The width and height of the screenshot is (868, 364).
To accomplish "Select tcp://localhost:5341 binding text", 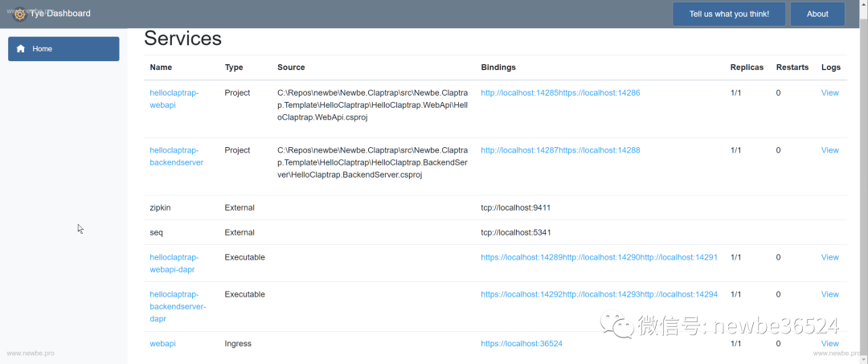I will point(516,232).
